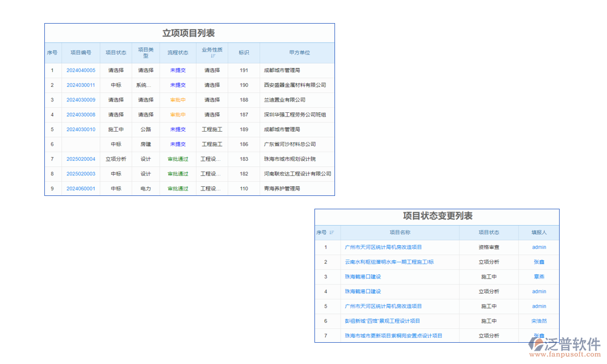
Task: Click the 项目编号 column header
Action: (81, 53)
